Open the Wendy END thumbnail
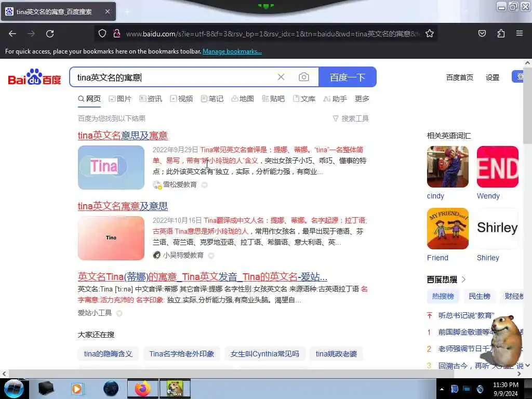The image size is (532, 399). coord(497,167)
